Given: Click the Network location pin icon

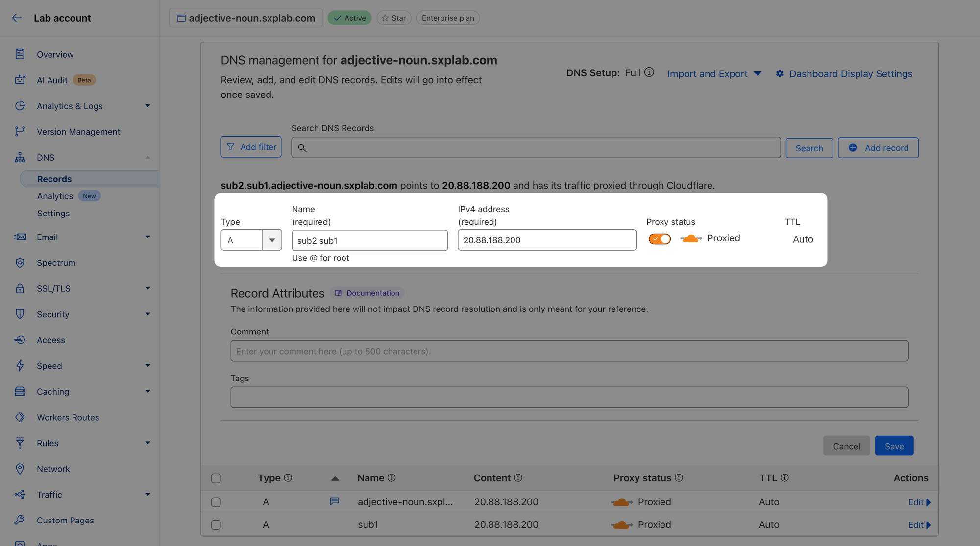Looking at the screenshot, I should coord(20,469).
